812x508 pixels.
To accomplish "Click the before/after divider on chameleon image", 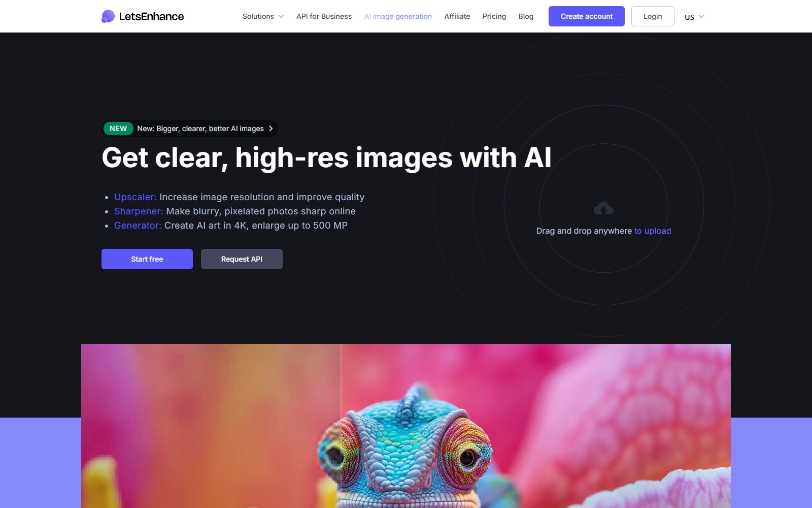I will (x=341, y=426).
